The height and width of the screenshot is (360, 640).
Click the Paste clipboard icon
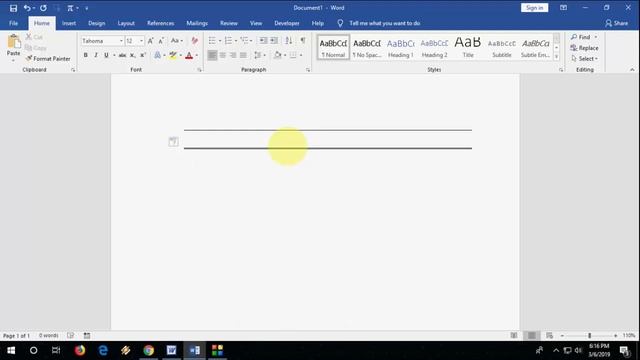(x=13, y=41)
